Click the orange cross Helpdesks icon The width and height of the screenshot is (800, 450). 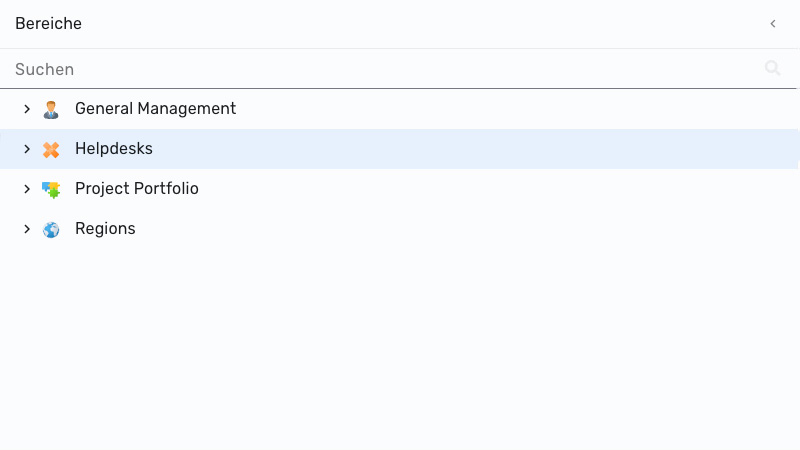click(51, 149)
